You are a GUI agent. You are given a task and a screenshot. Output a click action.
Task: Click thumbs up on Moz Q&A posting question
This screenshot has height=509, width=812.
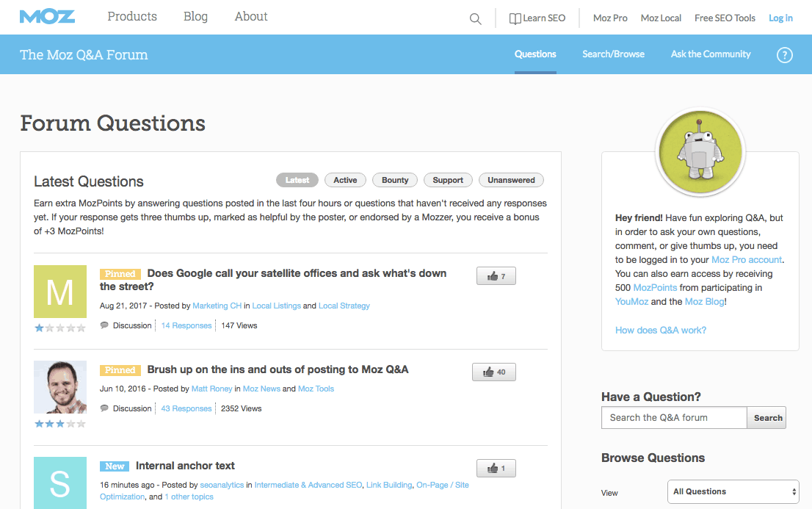click(x=493, y=372)
